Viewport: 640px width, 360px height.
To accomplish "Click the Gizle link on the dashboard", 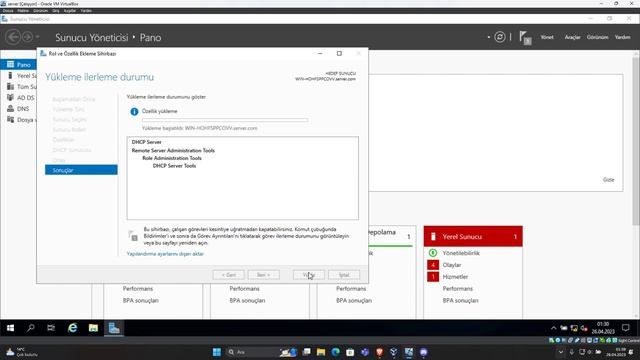I will (x=608, y=180).
